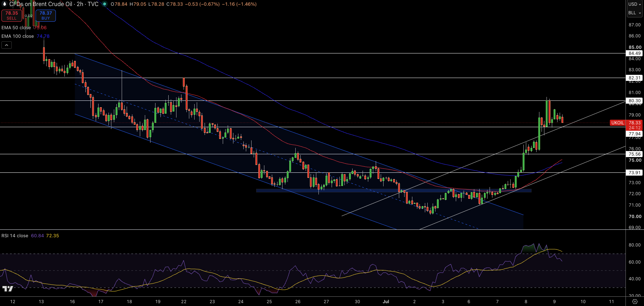This screenshot has height=306, width=644.
Task: Click the EMA 100 value 74.78
Action: tap(43, 36)
